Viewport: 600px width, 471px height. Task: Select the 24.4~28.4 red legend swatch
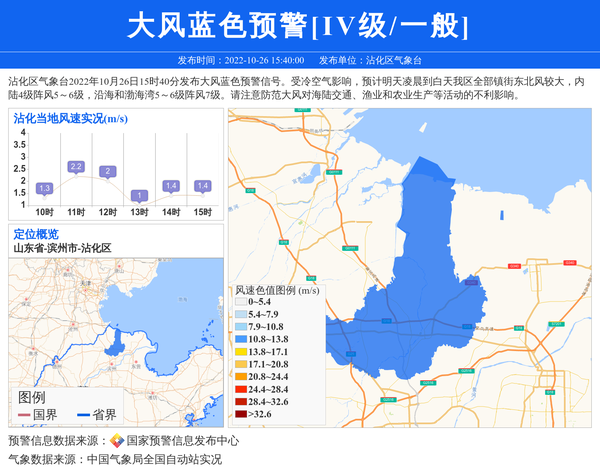(x=240, y=389)
